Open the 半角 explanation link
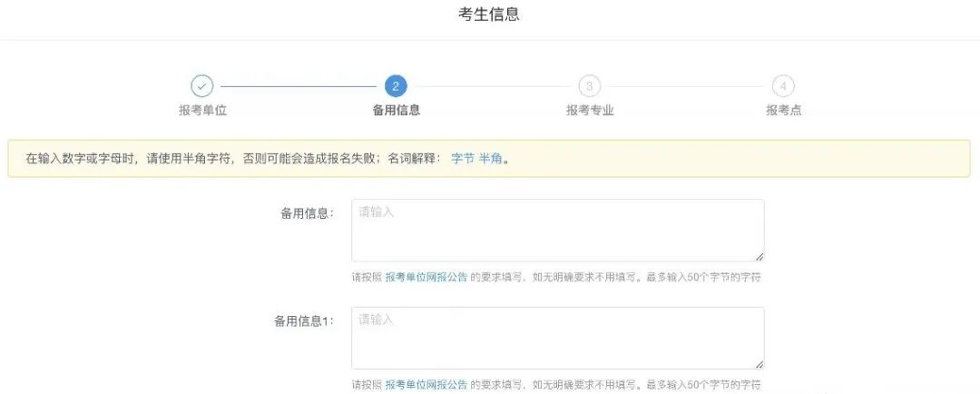 490,159
